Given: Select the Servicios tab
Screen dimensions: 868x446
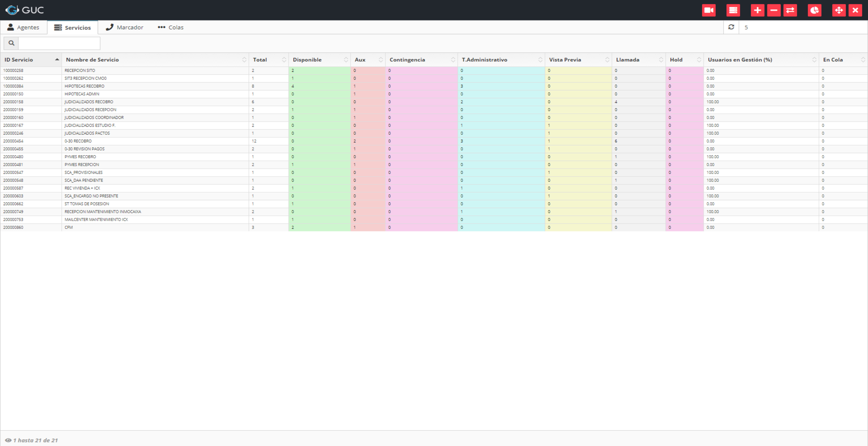Looking at the screenshot, I should (x=72, y=27).
